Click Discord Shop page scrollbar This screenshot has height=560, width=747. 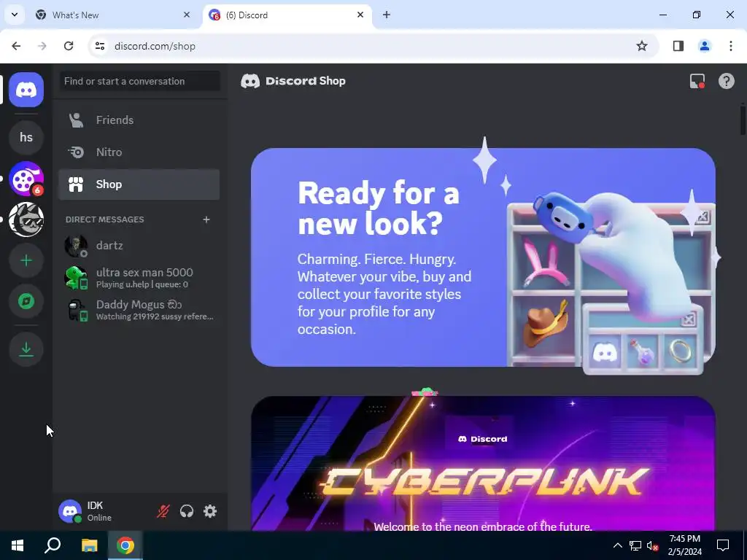tap(743, 120)
